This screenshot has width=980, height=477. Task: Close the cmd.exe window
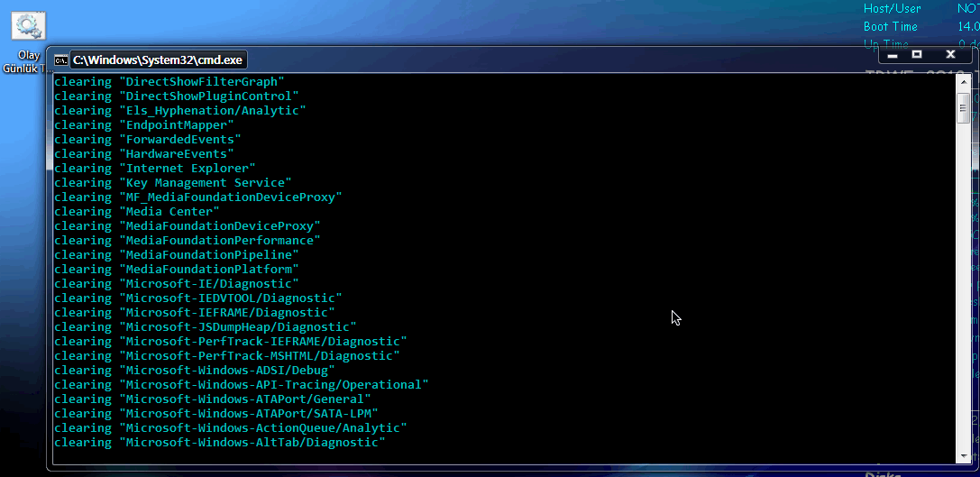[950, 55]
